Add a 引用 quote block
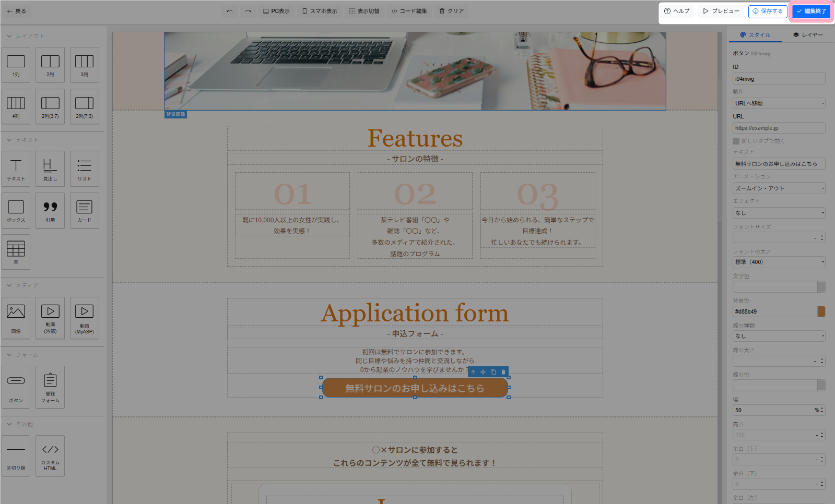This screenshot has height=504, width=835. 50,210
